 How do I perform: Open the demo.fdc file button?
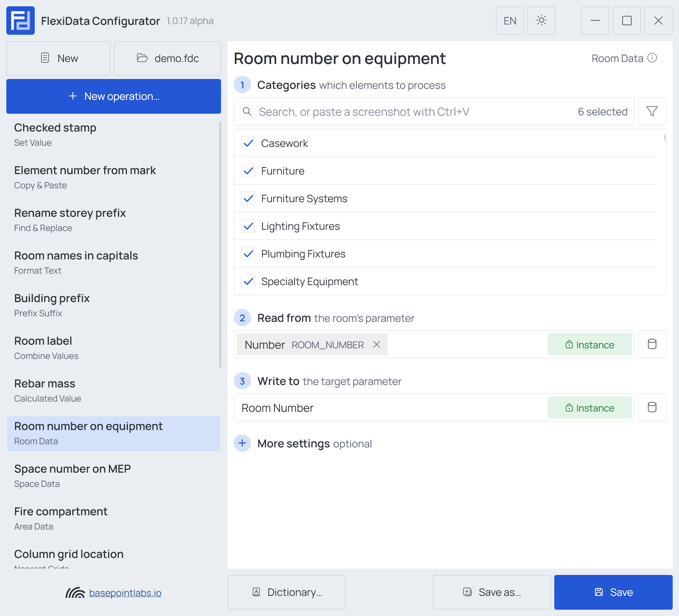pos(167,58)
